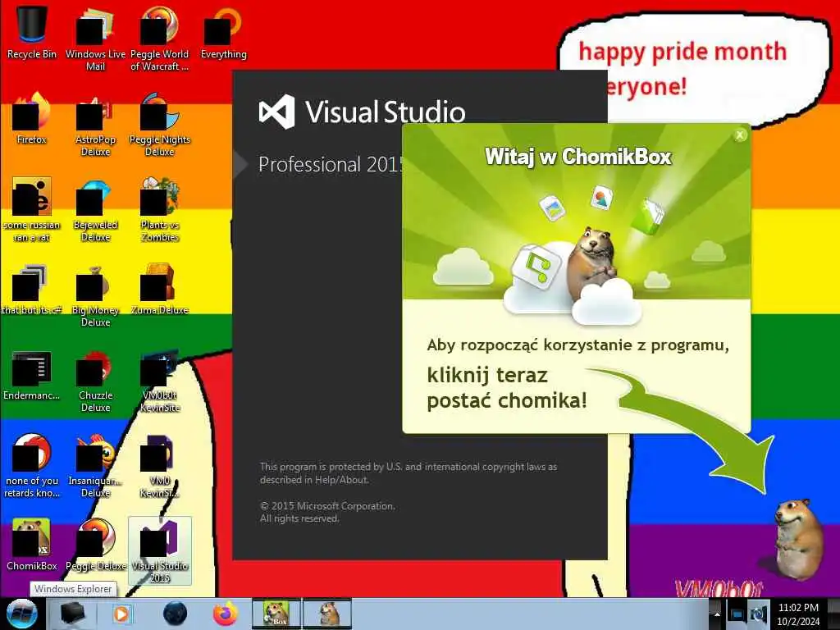Open AstroPop Deluxe desktop icon

(95, 125)
